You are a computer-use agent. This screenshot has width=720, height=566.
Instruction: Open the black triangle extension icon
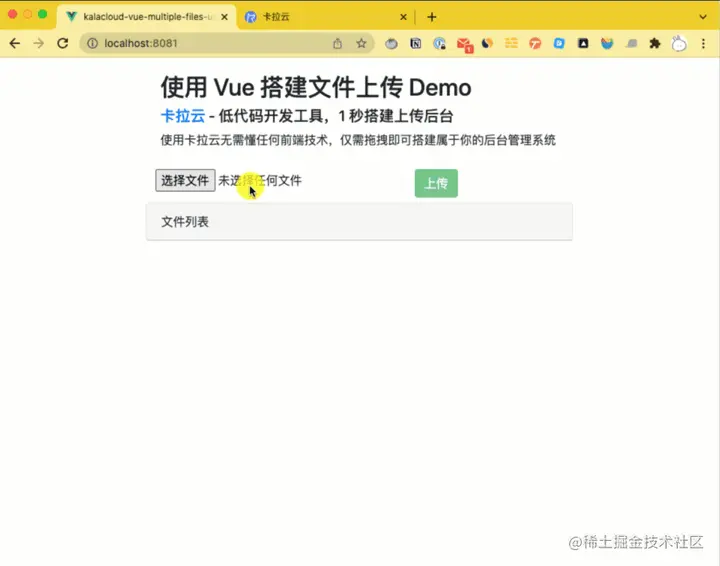pos(583,43)
